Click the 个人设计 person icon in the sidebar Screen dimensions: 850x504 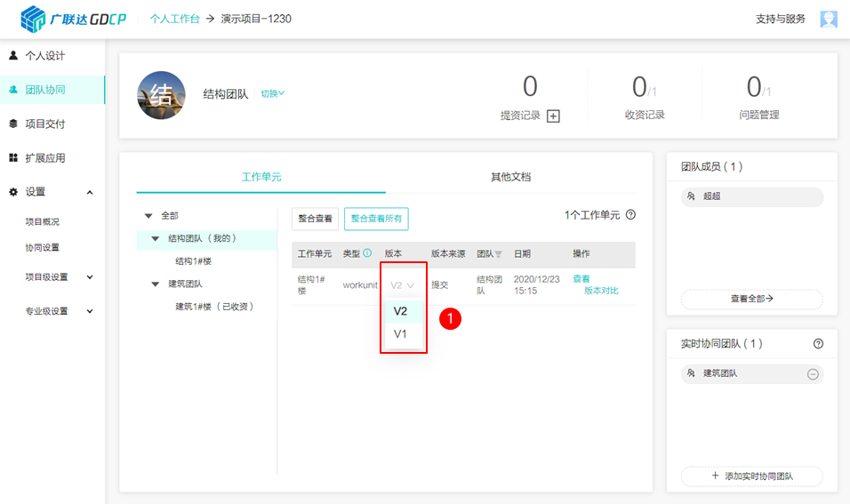[13, 55]
